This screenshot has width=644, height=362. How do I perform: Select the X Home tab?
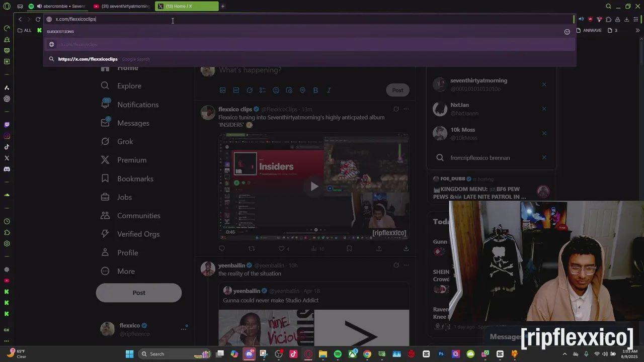tap(187, 7)
